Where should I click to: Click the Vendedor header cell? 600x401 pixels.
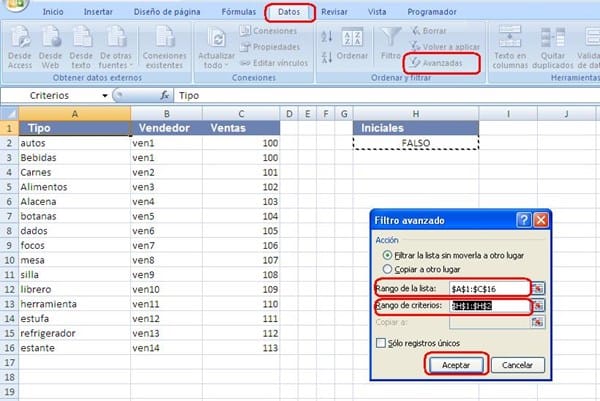166,128
